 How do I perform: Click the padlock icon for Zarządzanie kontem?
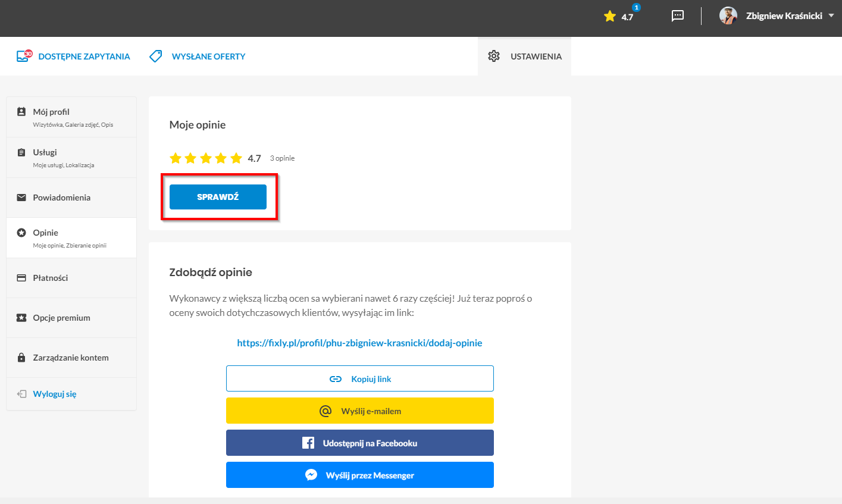[x=21, y=358]
